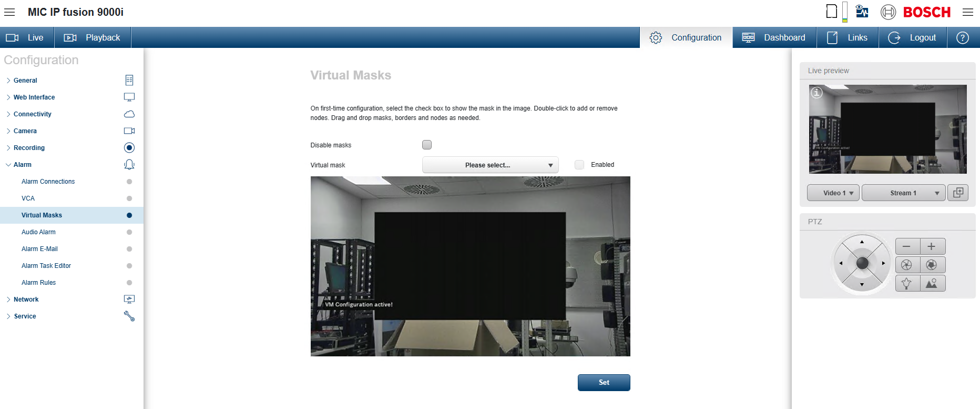980x409 pixels.
Task: Set focus far with the mountain icon
Action: pos(933,283)
